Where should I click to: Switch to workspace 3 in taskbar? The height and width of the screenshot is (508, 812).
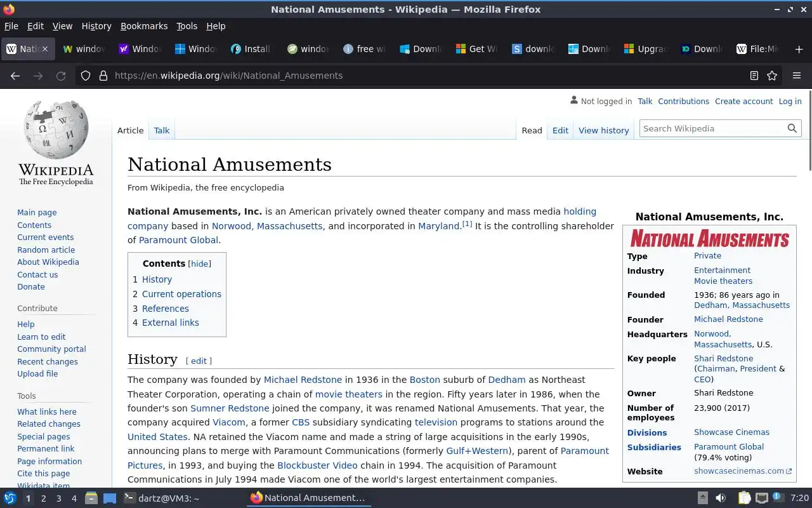point(58,498)
